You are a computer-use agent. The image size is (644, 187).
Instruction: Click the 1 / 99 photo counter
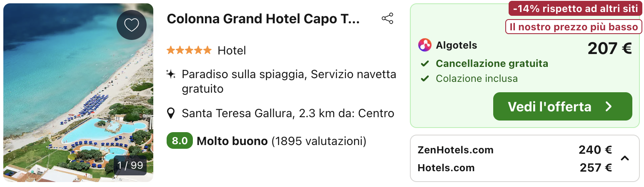point(130,165)
